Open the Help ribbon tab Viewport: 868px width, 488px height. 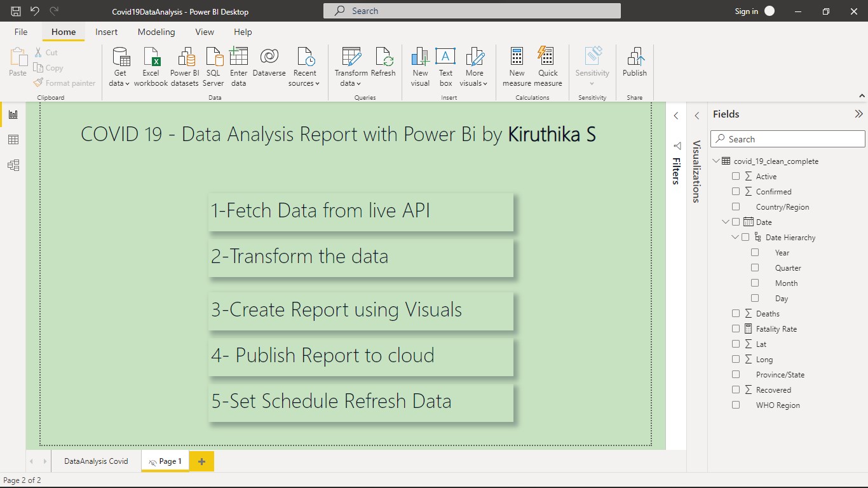(x=243, y=32)
